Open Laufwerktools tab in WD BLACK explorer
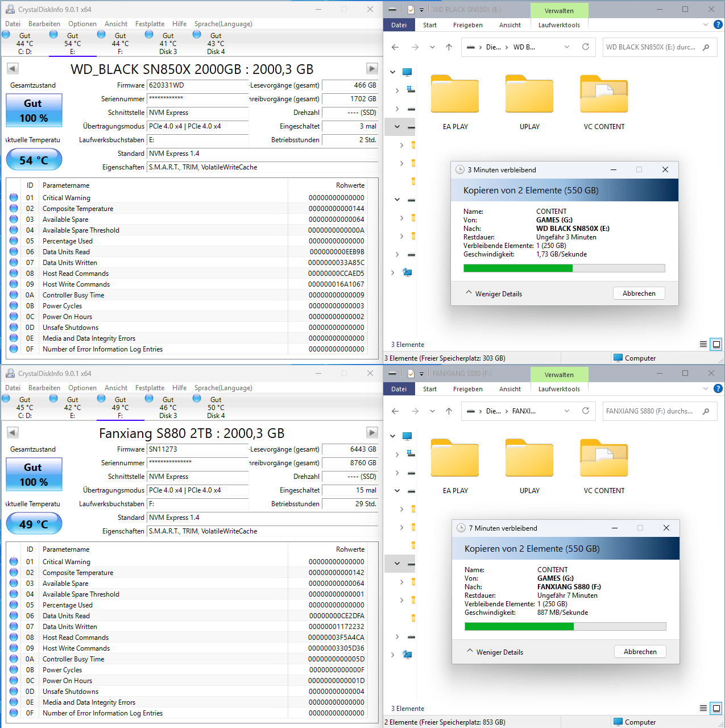This screenshot has width=725, height=728. pyautogui.click(x=559, y=25)
